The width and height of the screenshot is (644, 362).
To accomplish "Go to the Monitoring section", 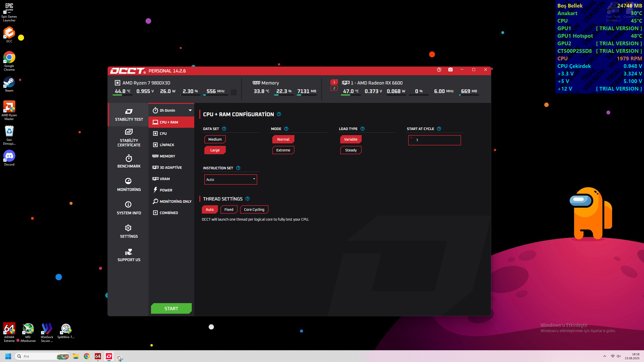I will point(129,185).
